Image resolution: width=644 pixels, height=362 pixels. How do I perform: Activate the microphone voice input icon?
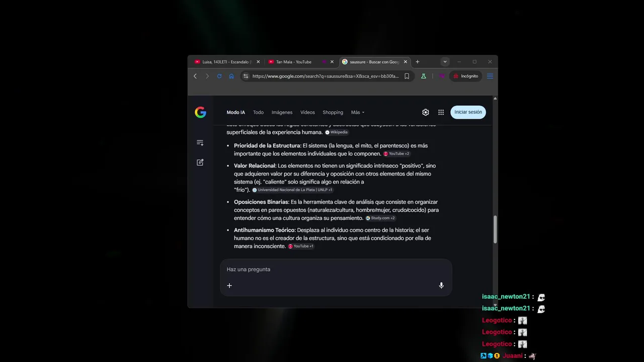click(x=441, y=286)
